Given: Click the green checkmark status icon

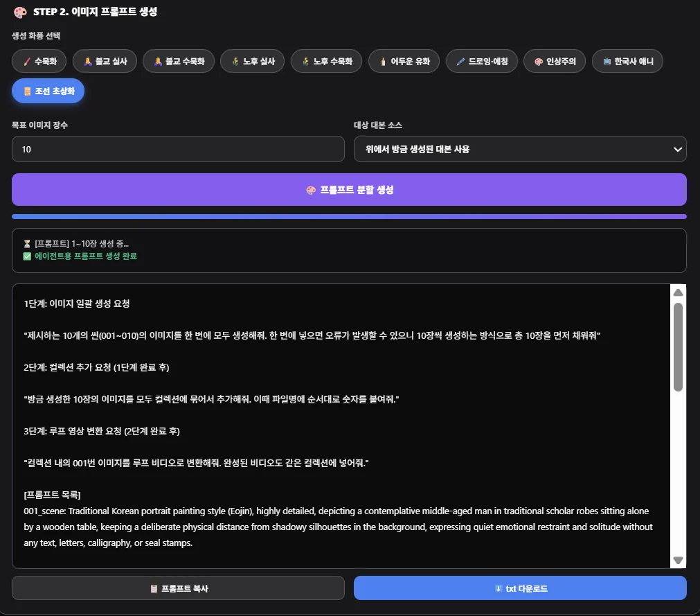Looking at the screenshot, I should point(27,256).
